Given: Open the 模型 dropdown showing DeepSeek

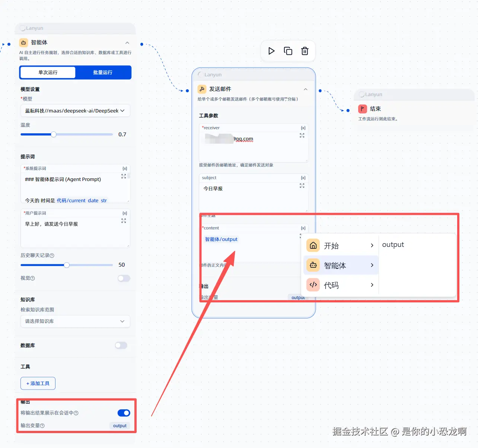Looking at the screenshot, I should pyautogui.click(x=75, y=111).
